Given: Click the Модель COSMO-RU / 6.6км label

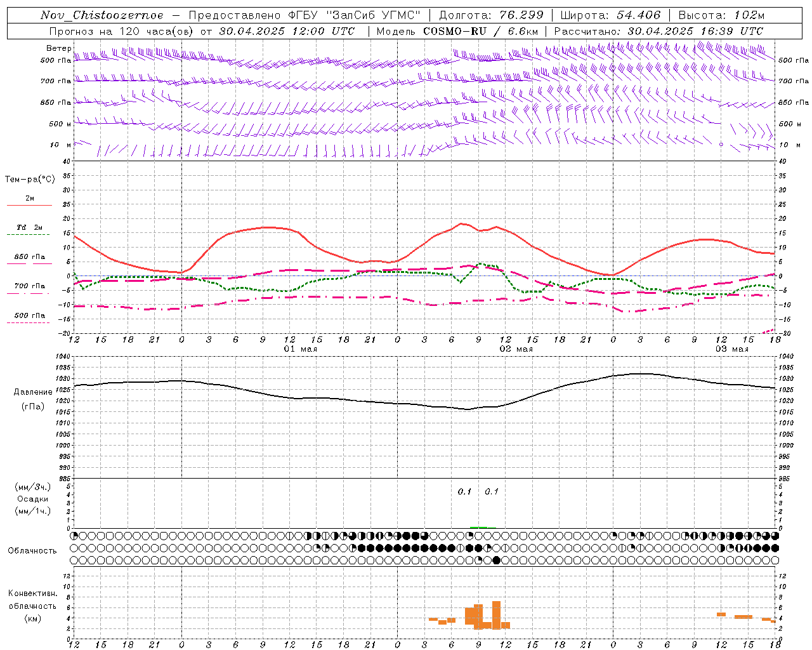Looking at the screenshot, I should (x=457, y=31).
